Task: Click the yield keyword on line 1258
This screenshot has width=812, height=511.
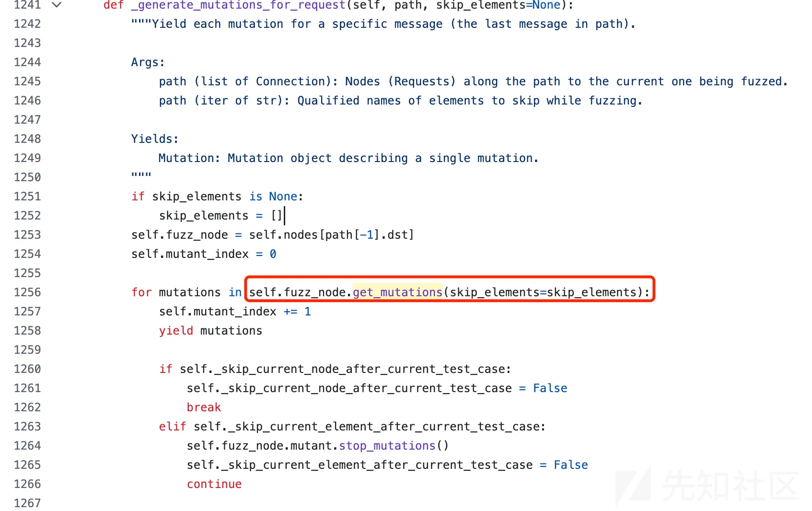Action: [x=176, y=331]
